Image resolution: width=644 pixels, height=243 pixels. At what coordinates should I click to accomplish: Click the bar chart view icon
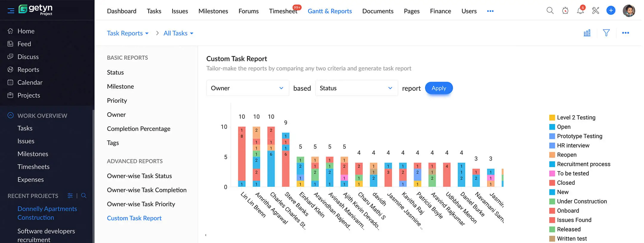tap(587, 33)
